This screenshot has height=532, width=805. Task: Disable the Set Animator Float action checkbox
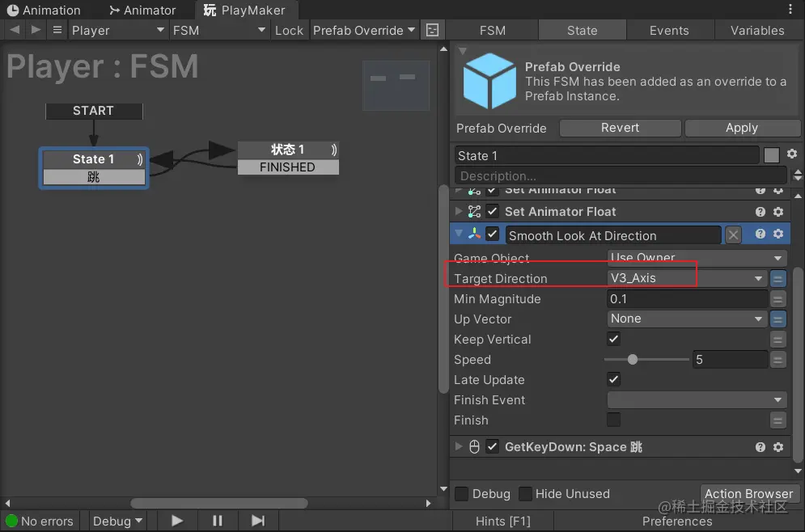[492, 211]
